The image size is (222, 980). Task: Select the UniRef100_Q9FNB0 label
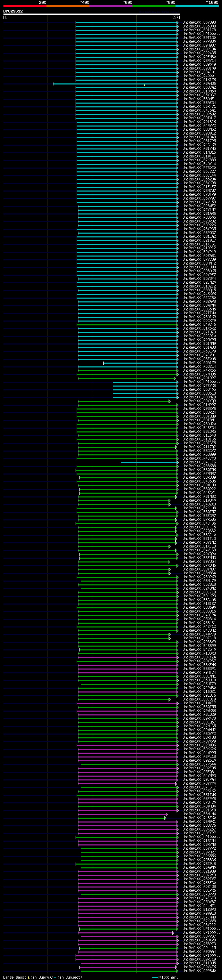point(199,57)
